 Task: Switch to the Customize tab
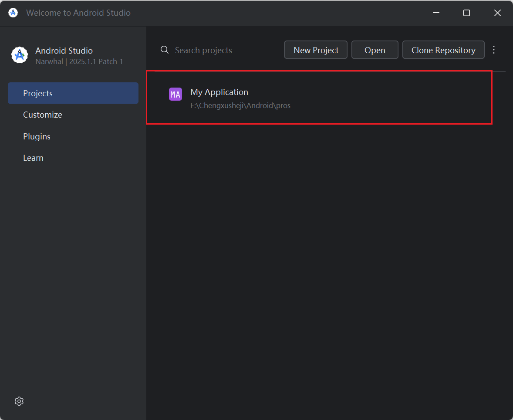73,115
